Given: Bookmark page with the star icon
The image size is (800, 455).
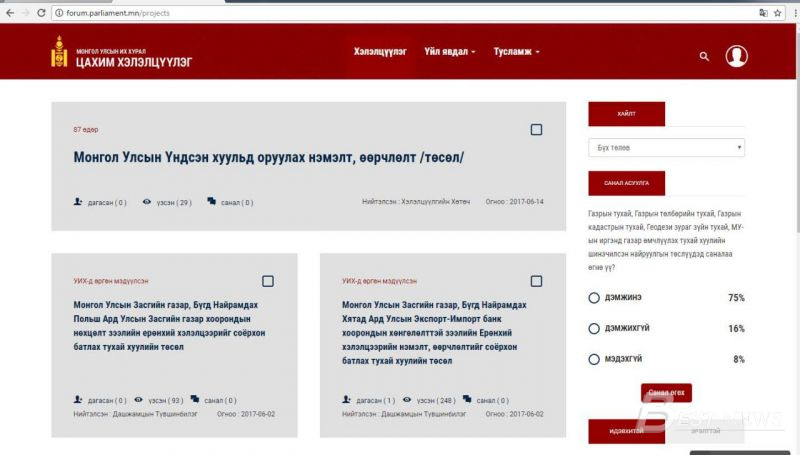Looking at the screenshot, I should 778,13.
